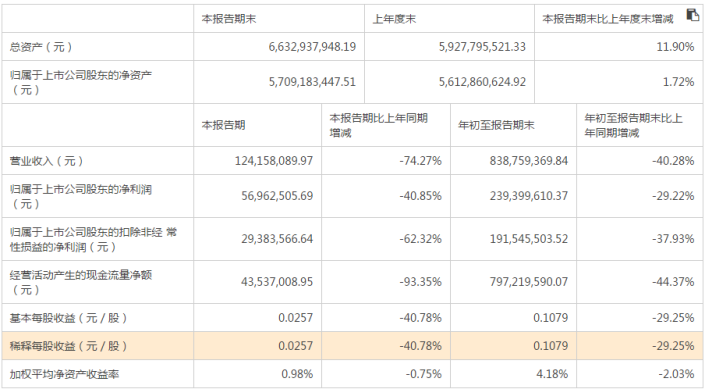This screenshot has height=389, width=705.
Task: Select the 总资产 current period value 6,632,937,948.19
Action: (x=312, y=47)
